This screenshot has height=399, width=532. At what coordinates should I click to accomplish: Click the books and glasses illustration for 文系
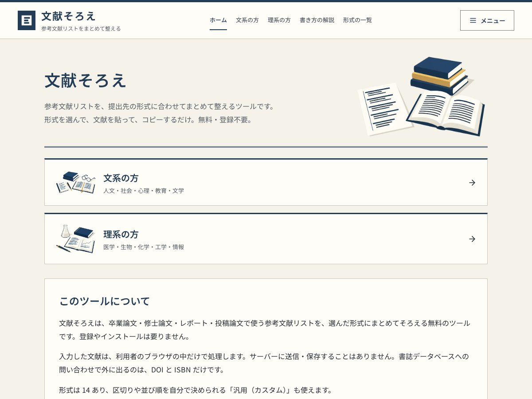(x=76, y=182)
